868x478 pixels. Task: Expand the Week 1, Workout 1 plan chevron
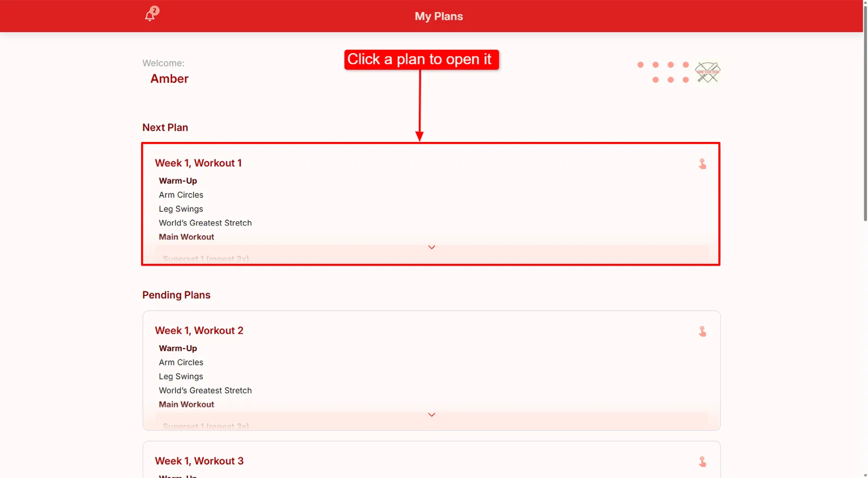coord(432,247)
